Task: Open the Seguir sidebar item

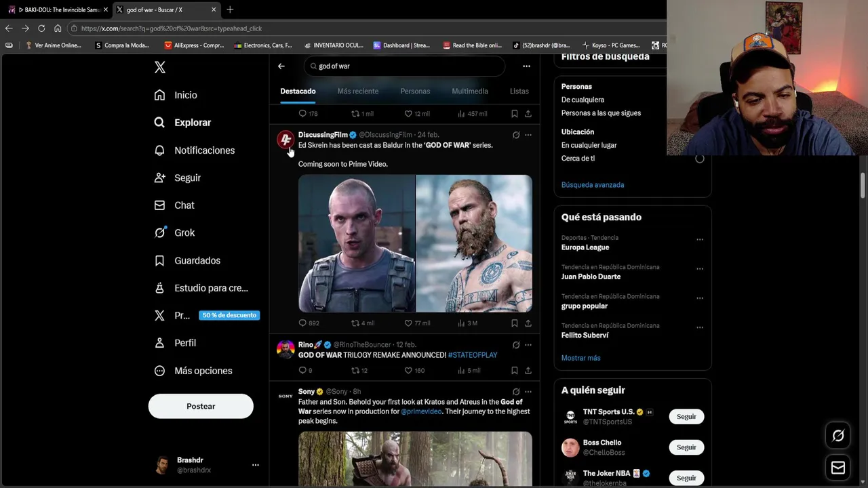Action: pyautogui.click(x=178, y=178)
